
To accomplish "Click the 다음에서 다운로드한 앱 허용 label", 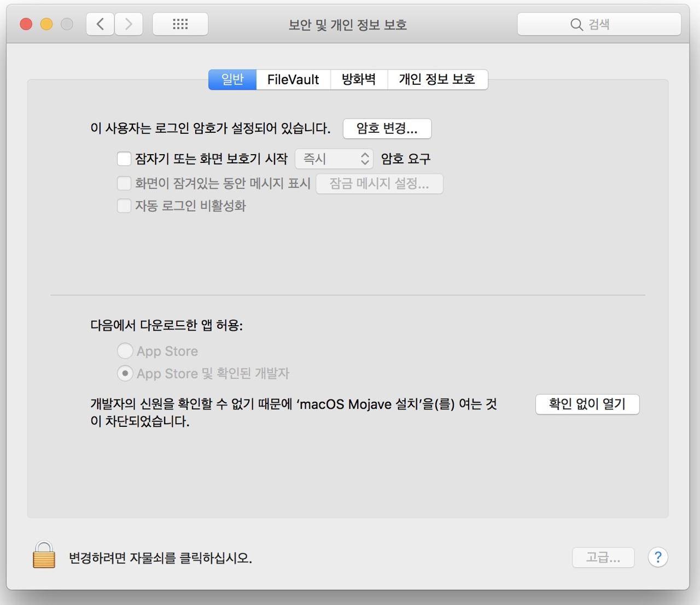I will [166, 325].
